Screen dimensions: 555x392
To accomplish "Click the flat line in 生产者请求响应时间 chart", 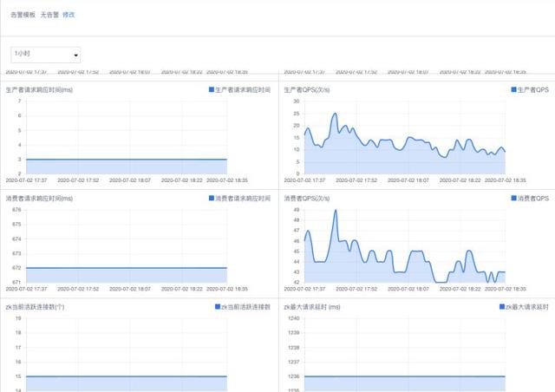I will click(126, 160).
